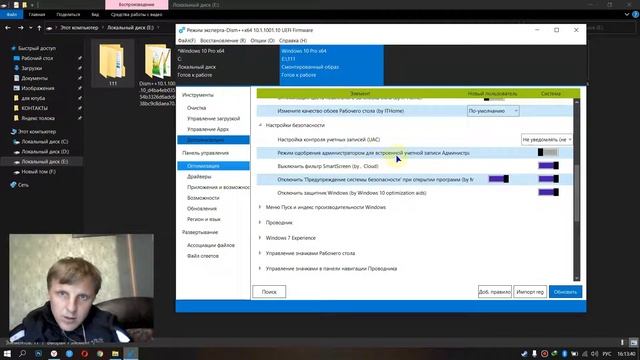Click the Доб. правило button
640x360 pixels.
click(x=495, y=292)
